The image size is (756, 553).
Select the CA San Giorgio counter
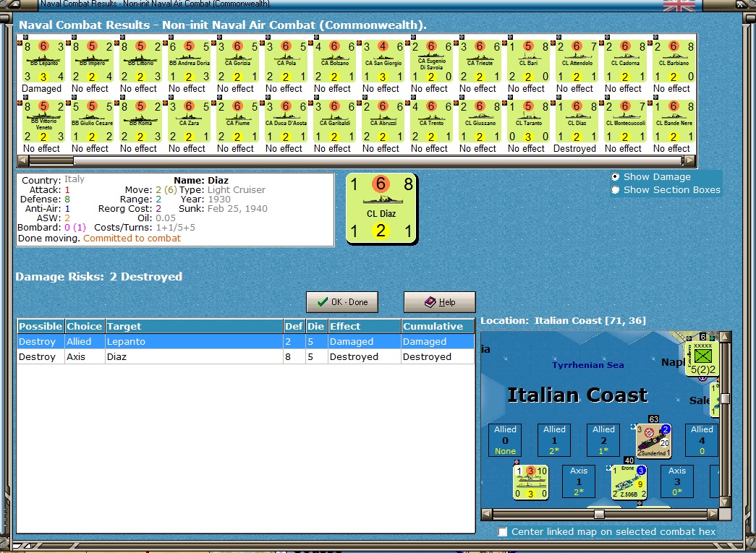coord(383,61)
